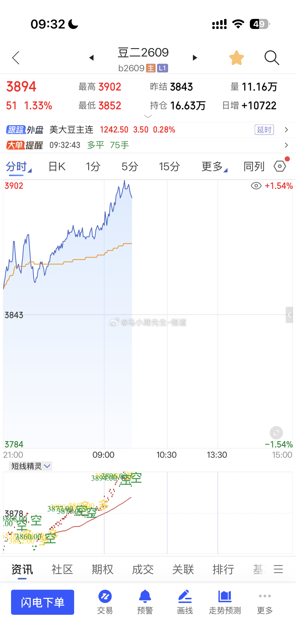The image size is (296, 644).
Task: Open the side panel handle arrow
Action: tap(289, 315)
